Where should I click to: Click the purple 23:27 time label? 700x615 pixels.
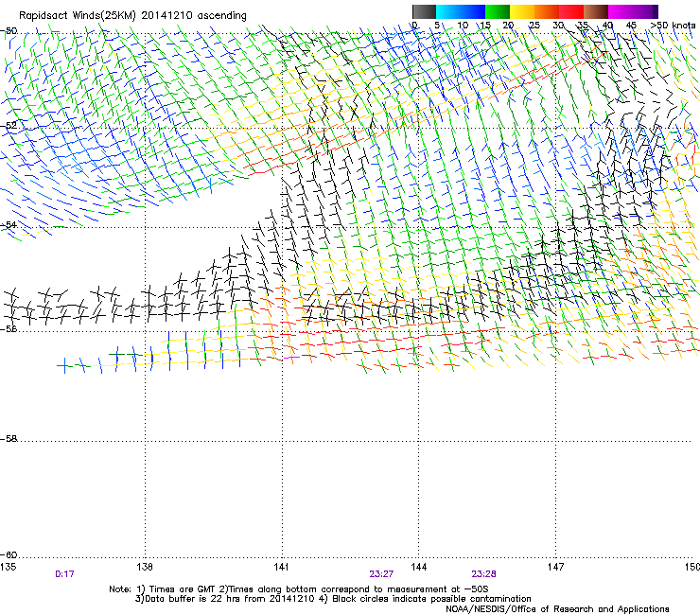(382, 574)
